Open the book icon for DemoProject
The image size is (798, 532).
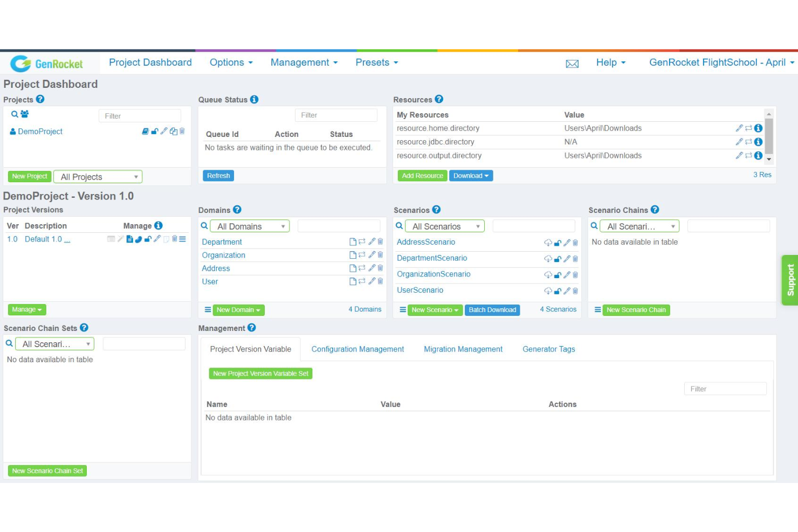click(146, 131)
